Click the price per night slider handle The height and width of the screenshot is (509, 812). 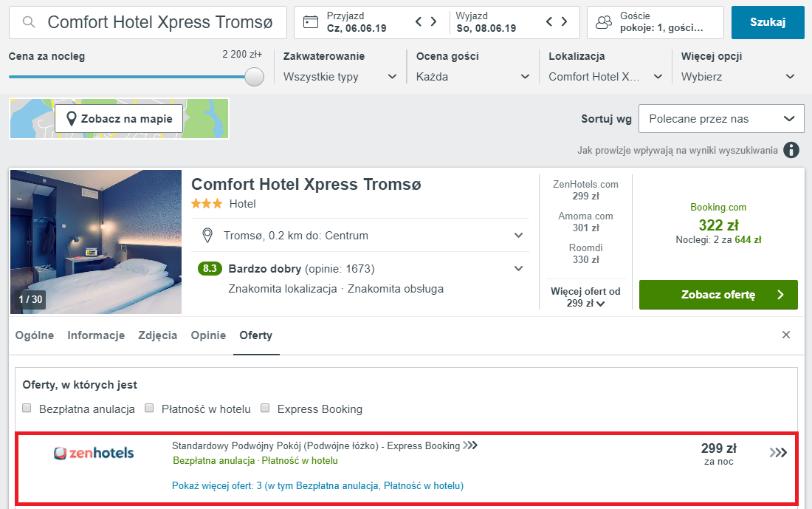pyautogui.click(x=254, y=77)
